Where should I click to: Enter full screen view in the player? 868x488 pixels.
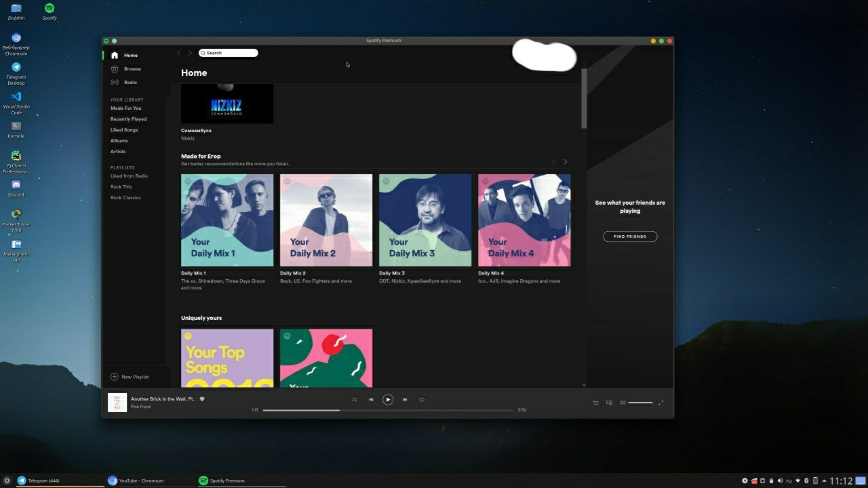661,403
